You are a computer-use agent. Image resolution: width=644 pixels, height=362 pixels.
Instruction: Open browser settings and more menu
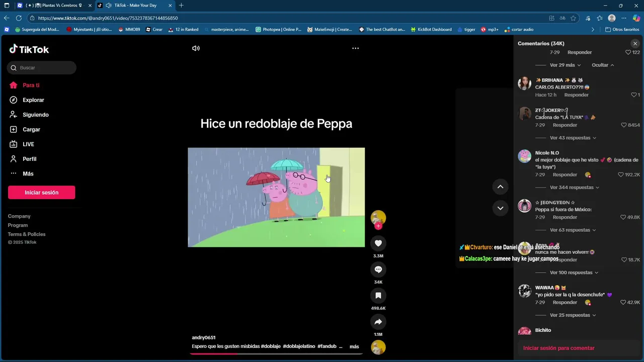[624, 18]
